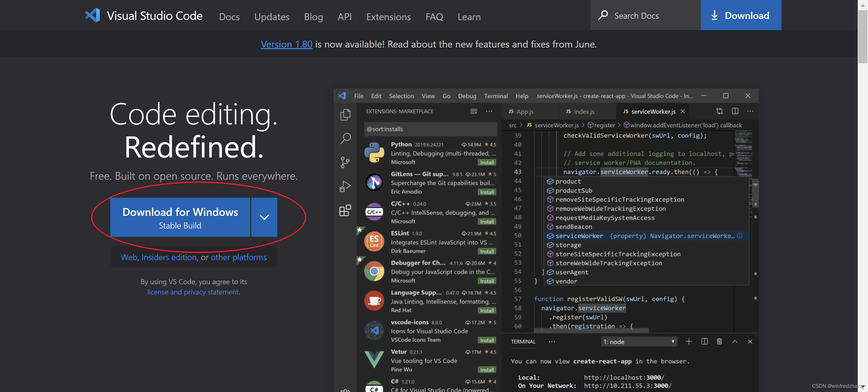Close the serviceWorker.js tab
The image size is (868, 392).
click(x=682, y=111)
